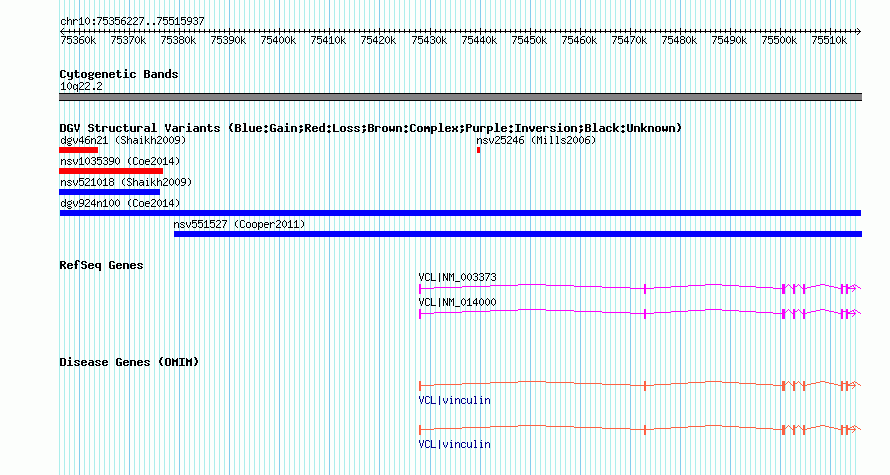The image size is (890, 475).
Task: Select the dgv924n100 (Coe2014) label
Action: point(120,203)
